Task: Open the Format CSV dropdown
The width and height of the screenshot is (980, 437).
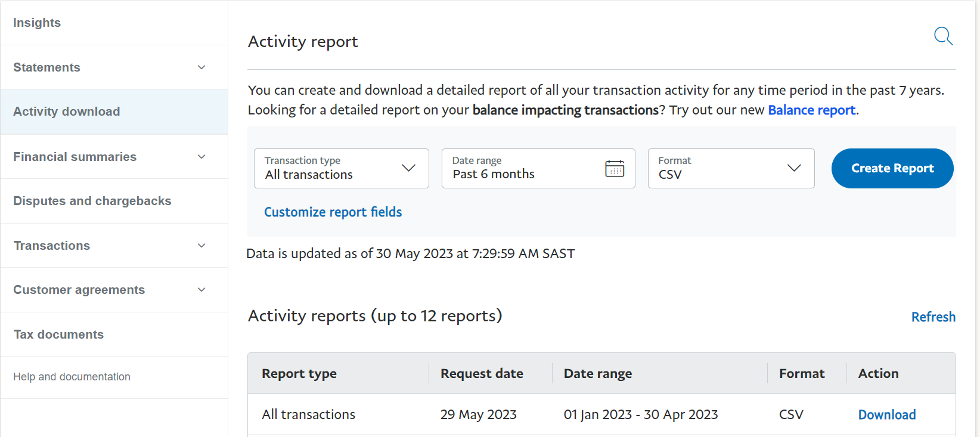Action: click(731, 169)
